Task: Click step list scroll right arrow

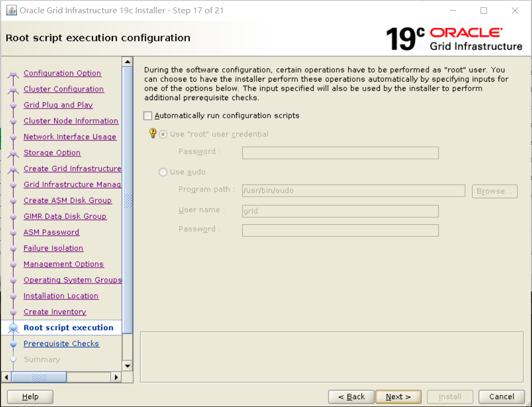Action: point(116,377)
